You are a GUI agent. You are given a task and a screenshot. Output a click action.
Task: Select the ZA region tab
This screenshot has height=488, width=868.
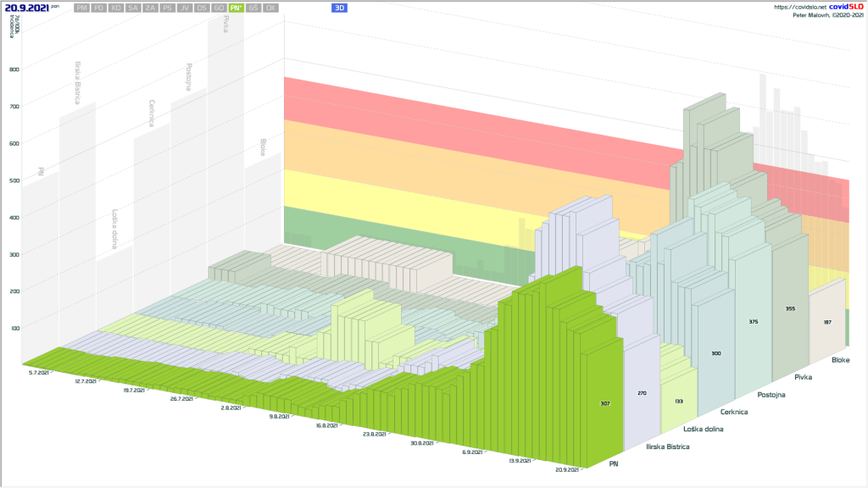tap(150, 8)
